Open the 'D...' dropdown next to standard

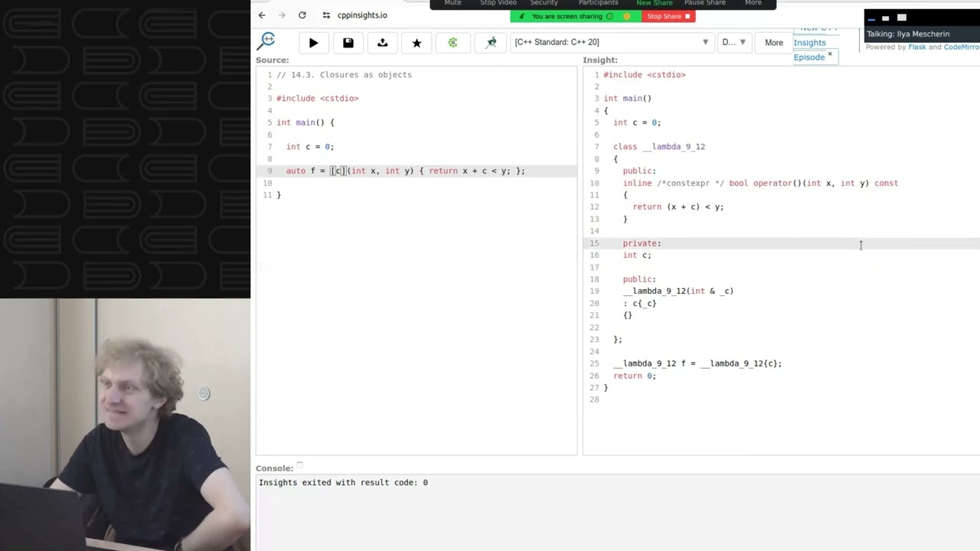coord(733,42)
